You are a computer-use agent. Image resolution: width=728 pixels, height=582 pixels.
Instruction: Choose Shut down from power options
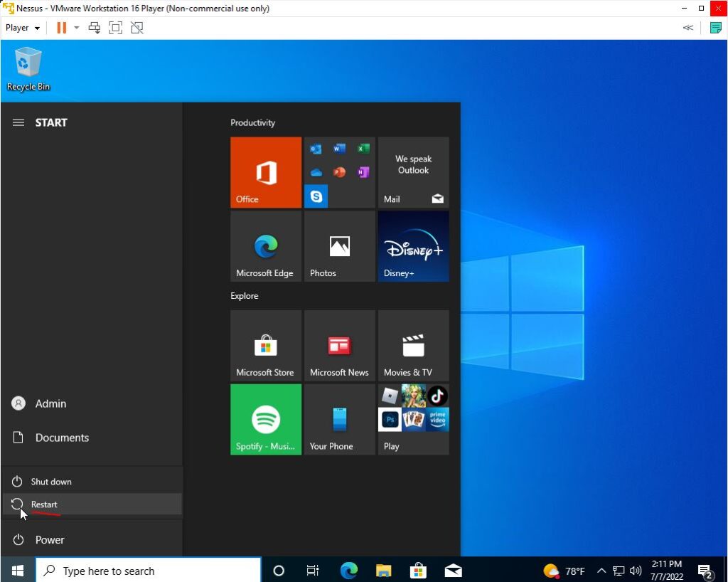click(92, 482)
